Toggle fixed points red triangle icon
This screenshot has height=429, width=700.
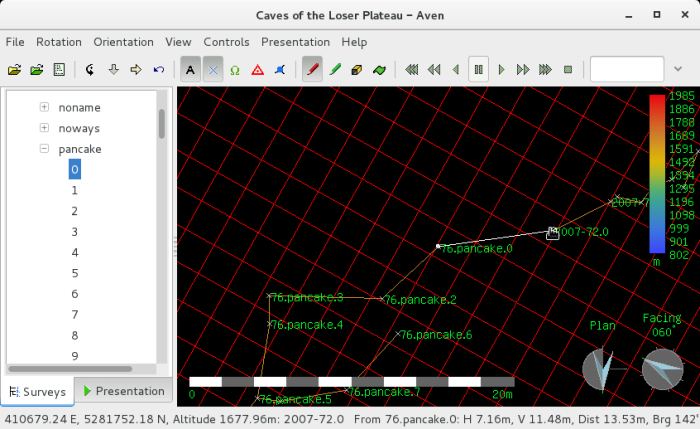[x=258, y=70]
